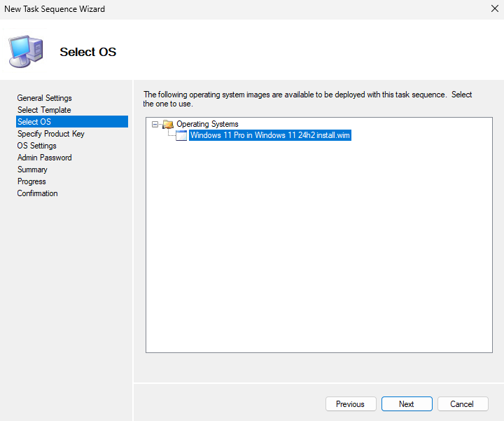Jump to the Specify Product Key step

tap(50, 134)
